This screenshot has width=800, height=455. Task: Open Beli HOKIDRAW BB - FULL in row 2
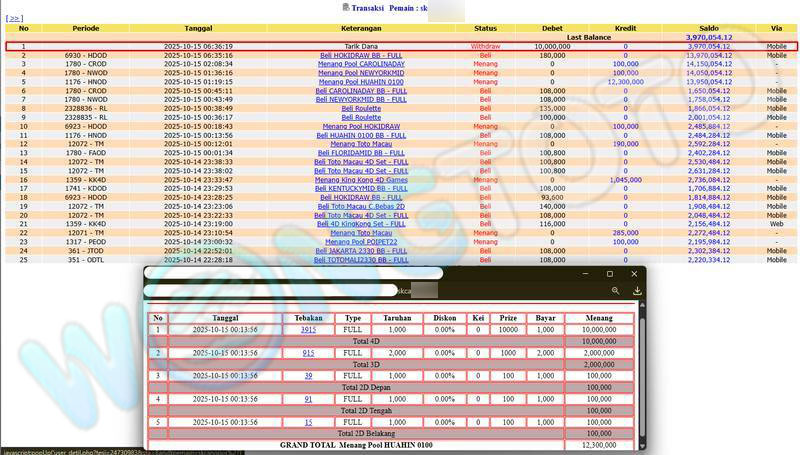tap(362, 54)
